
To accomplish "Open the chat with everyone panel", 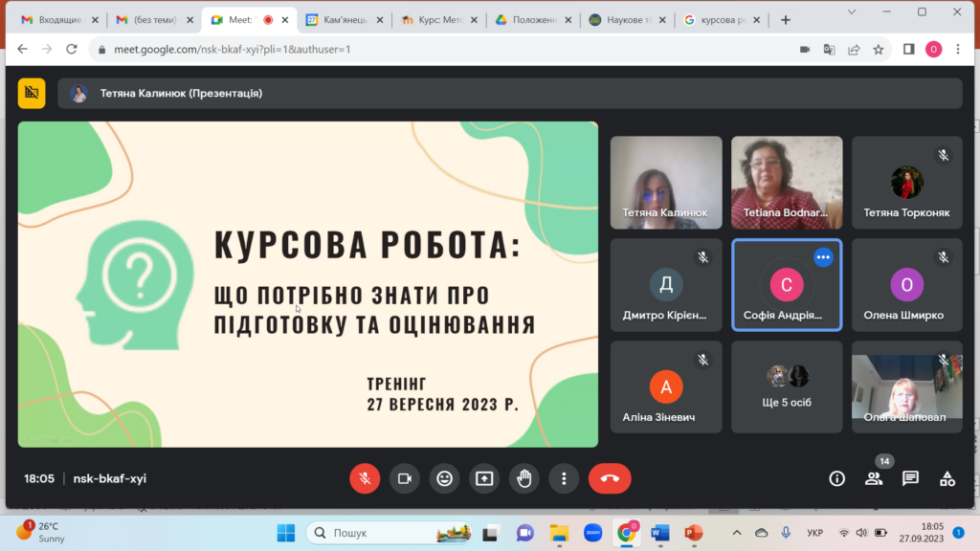I will 910,478.
